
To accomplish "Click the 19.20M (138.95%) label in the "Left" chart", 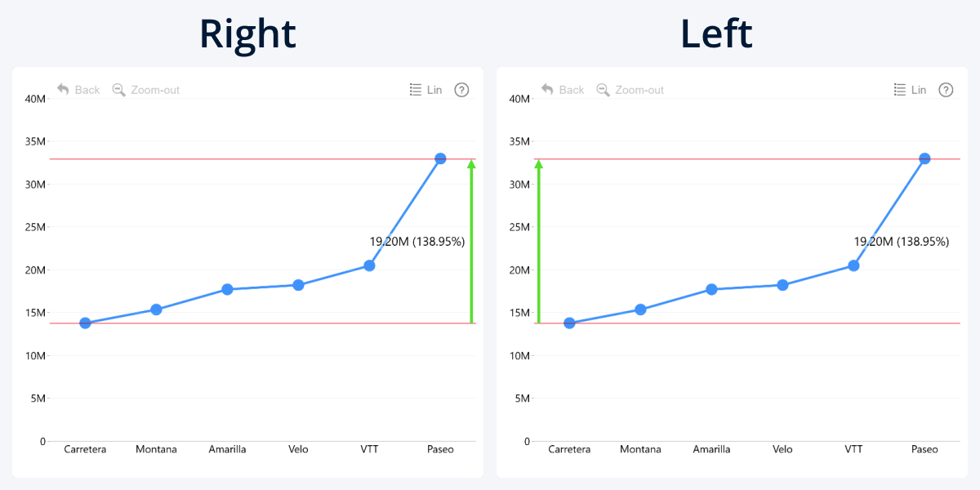I will pyautogui.click(x=901, y=242).
